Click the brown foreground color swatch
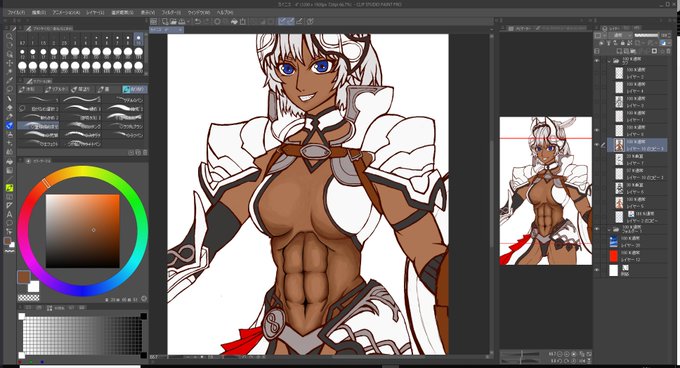680x368 pixels. pyautogui.click(x=23, y=277)
